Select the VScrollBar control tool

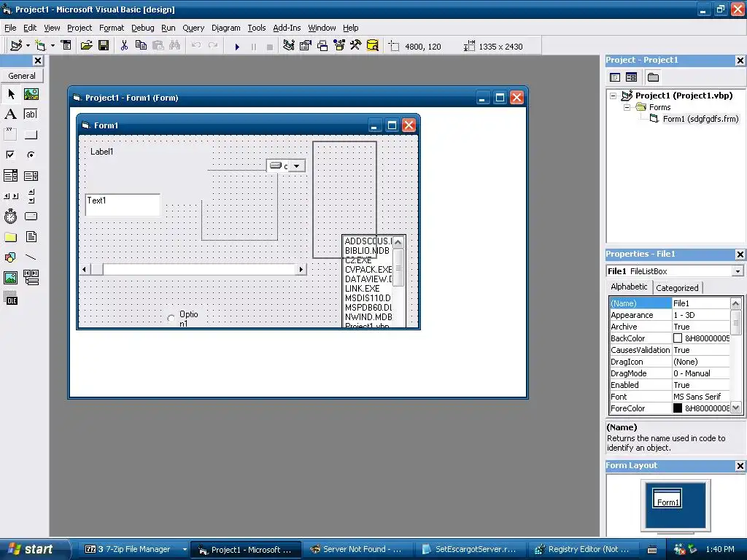pos(31,195)
